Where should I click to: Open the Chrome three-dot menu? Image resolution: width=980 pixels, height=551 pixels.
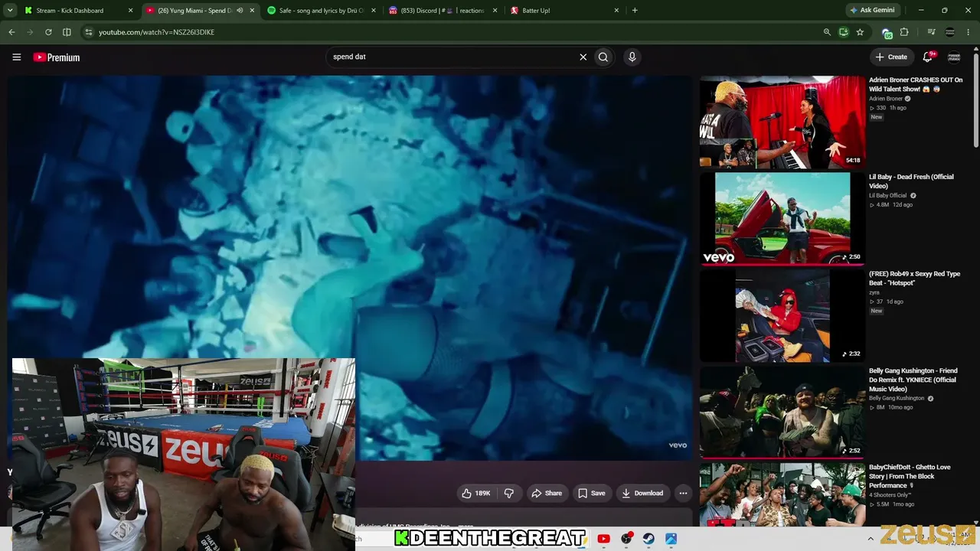[x=969, y=32]
